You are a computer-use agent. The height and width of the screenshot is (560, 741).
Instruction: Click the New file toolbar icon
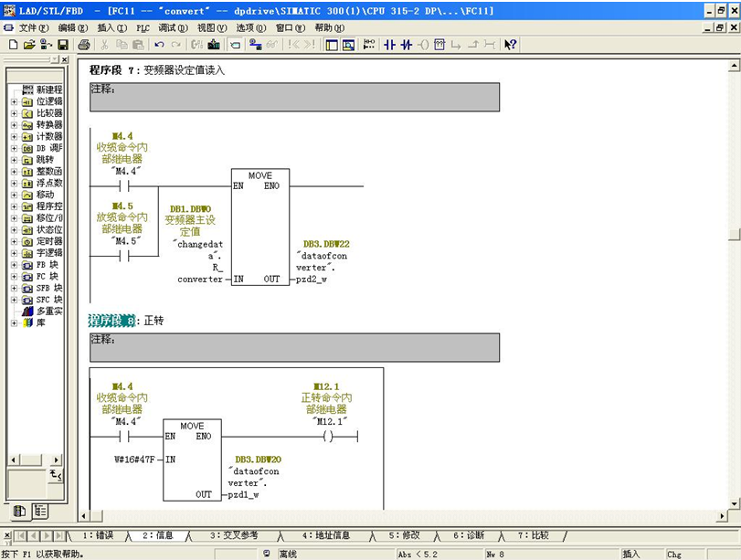point(13,45)
